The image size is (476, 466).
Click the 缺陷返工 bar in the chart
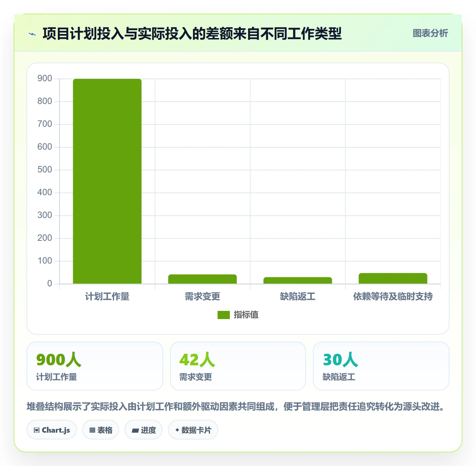coord(297,280)
